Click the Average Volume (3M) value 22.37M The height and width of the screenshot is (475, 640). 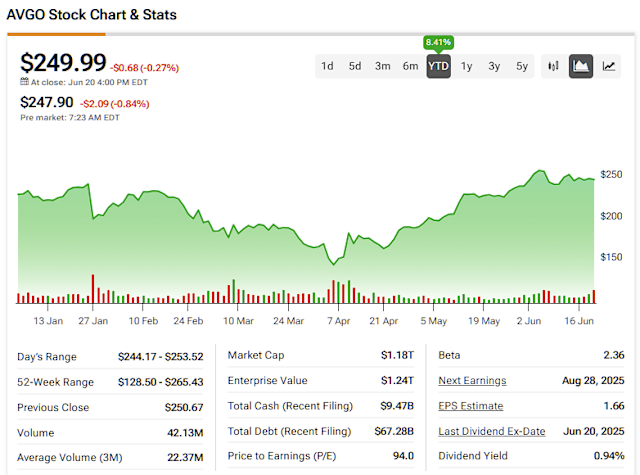tap(185, 457)
